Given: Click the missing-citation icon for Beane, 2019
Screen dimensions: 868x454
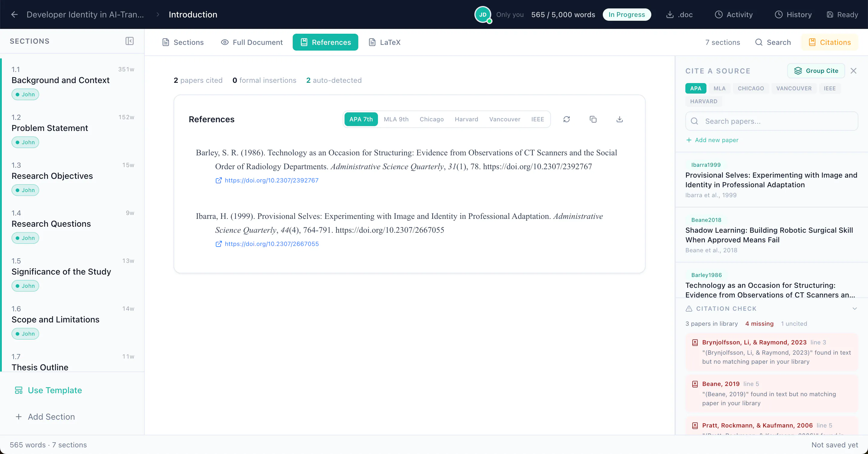Looking at the screenshot, I should (695, 384).
